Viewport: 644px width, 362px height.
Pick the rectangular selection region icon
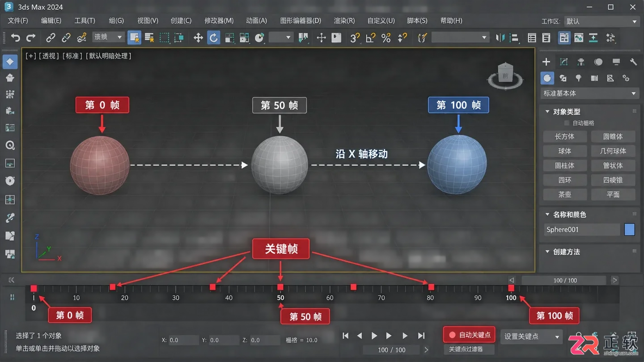(x=164, y=38)
